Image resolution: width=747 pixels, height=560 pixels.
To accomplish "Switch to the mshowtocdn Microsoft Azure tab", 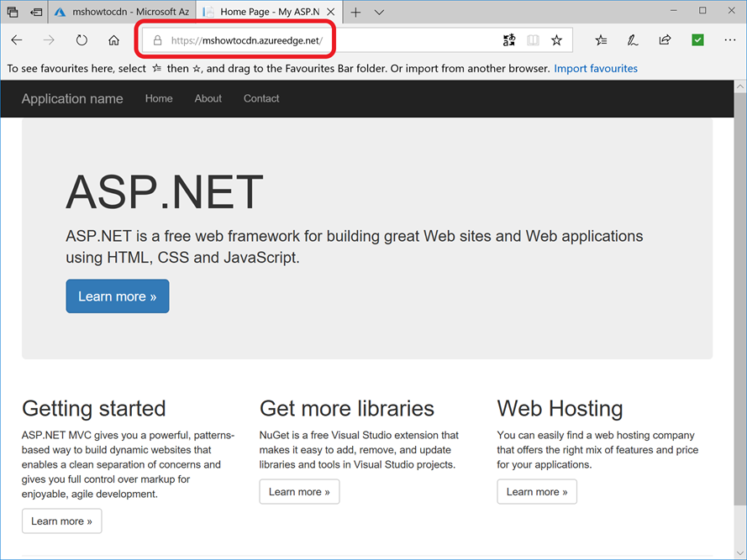I will click(122, 12).
